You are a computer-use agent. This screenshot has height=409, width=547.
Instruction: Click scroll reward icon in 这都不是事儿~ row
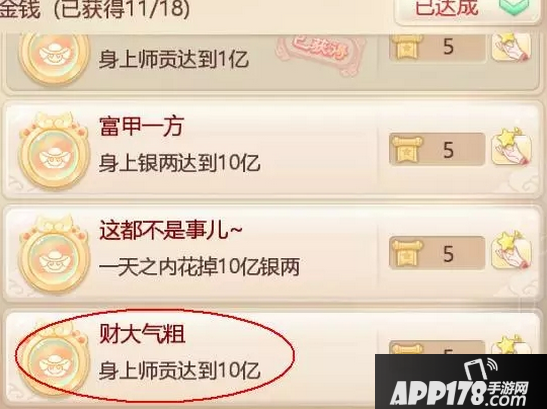tap(407, 254)
